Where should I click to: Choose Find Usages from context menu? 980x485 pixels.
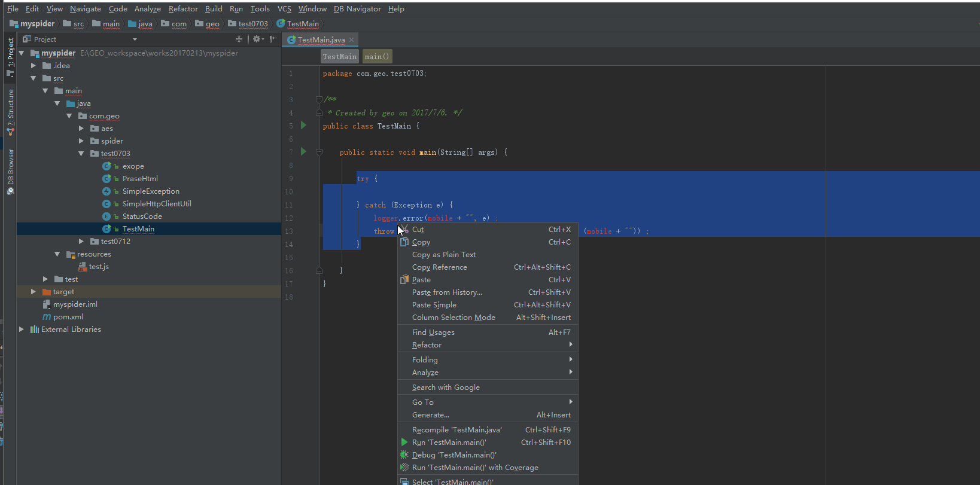click(433, 333)
